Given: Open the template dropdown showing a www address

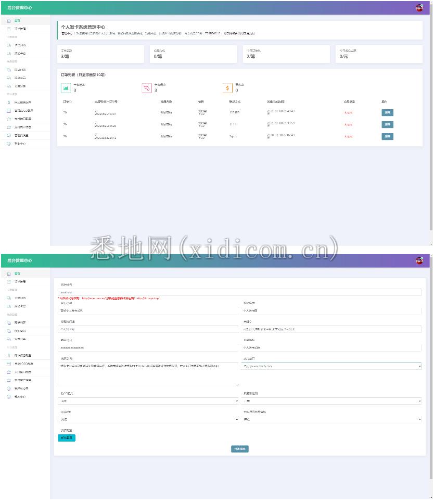Looking at the screenshot, I should (331, 366).
